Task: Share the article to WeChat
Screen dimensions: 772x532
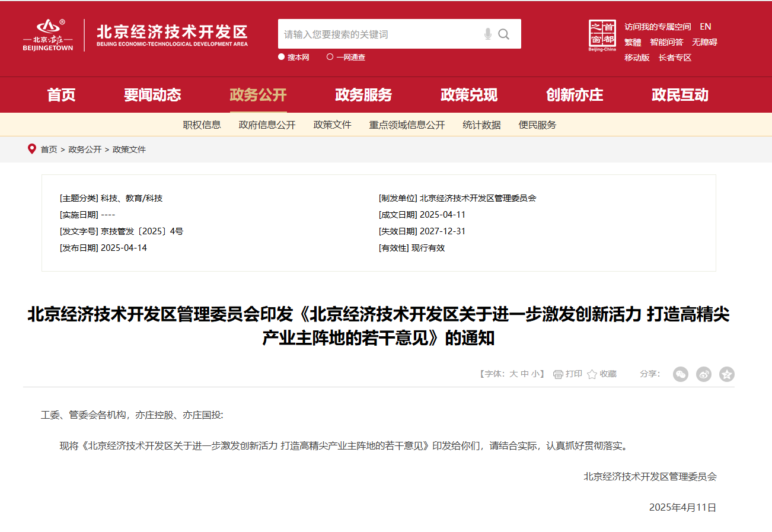Action: click(680, 374)
